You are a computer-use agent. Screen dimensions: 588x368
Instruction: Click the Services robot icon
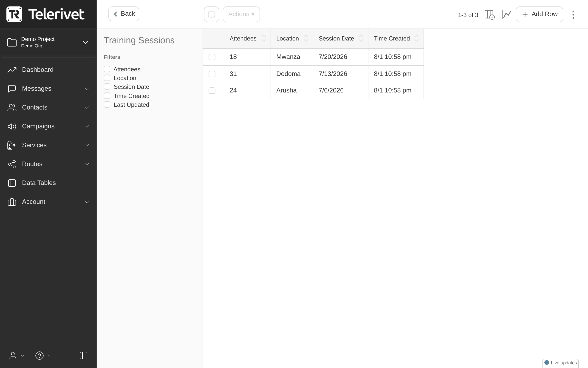(11, 145)
